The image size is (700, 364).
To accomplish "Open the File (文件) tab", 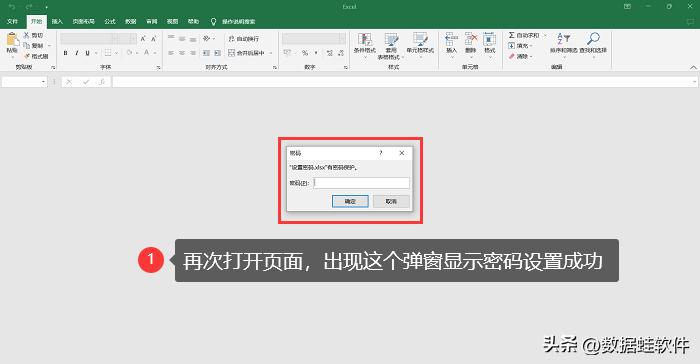I will pos(12,21).
